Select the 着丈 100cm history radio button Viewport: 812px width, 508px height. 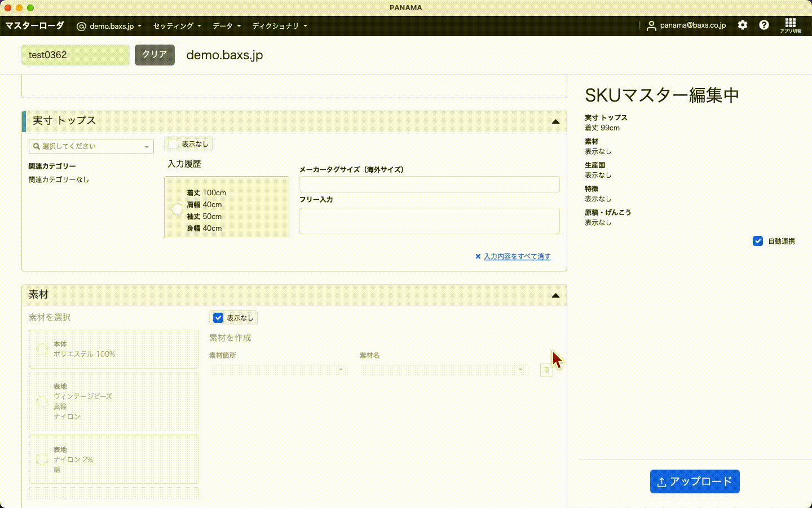click(177, 209)
